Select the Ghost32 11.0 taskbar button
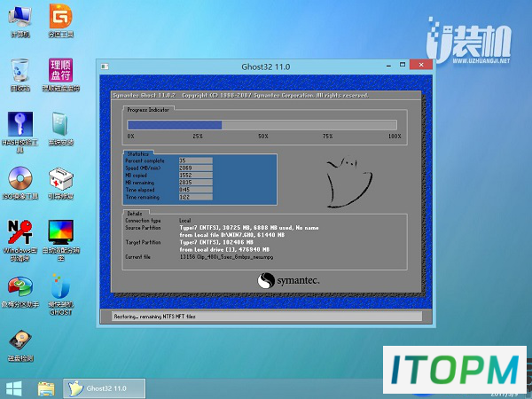 point(105,388)
